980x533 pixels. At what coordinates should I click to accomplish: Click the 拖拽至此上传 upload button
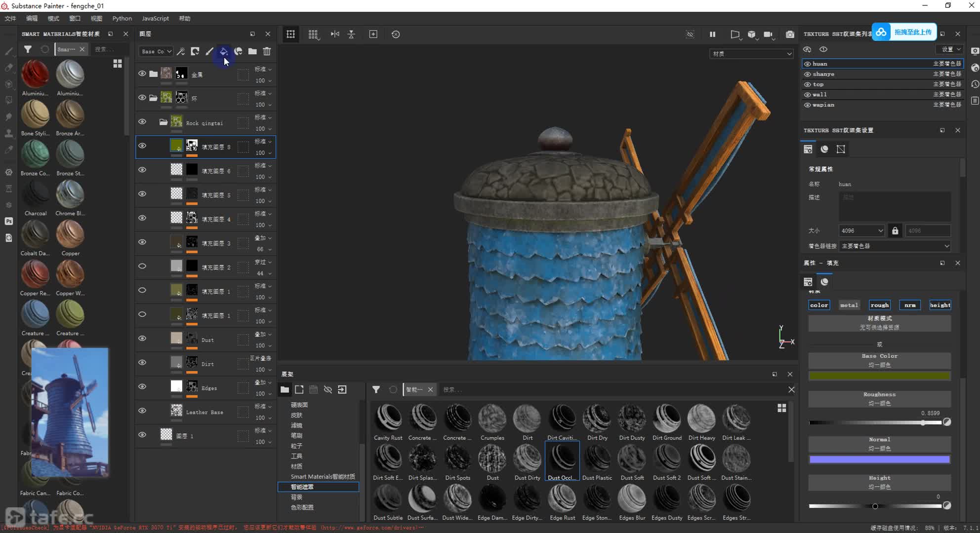(x=904, y=32)
